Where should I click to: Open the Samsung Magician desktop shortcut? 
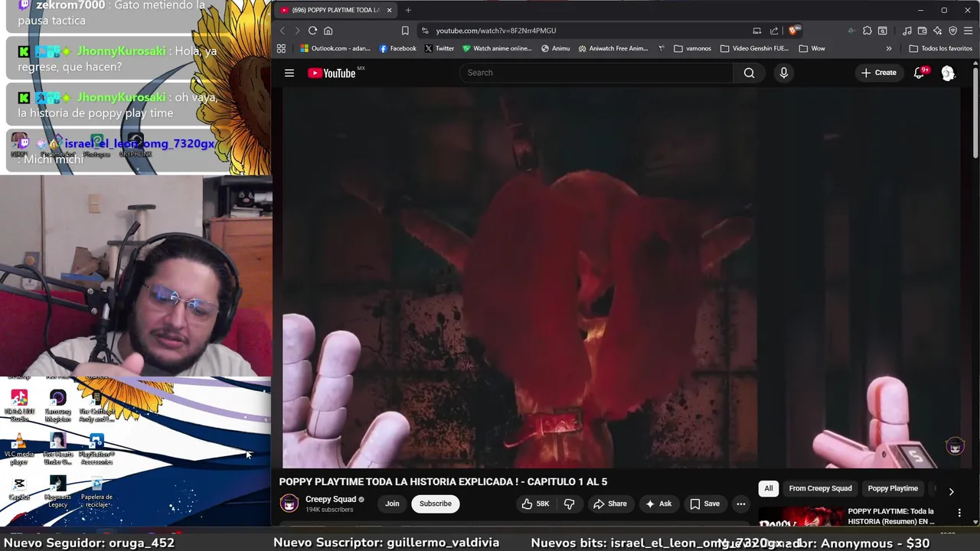pyautogui.click(x=58, y=406)
